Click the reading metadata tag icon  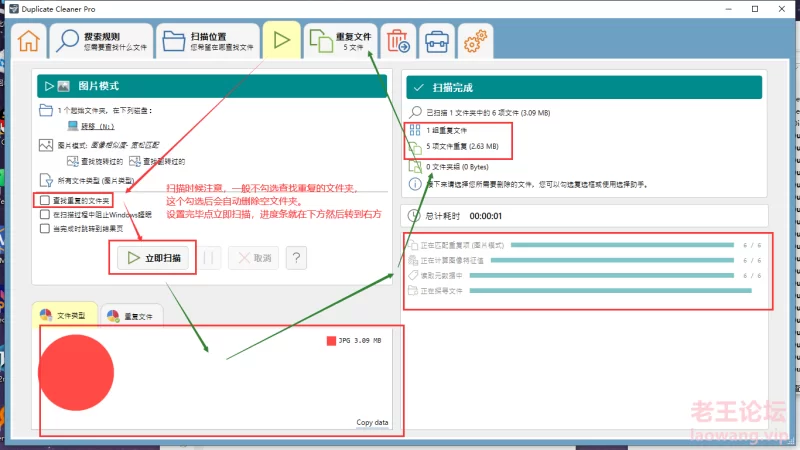tap(413, 276)
